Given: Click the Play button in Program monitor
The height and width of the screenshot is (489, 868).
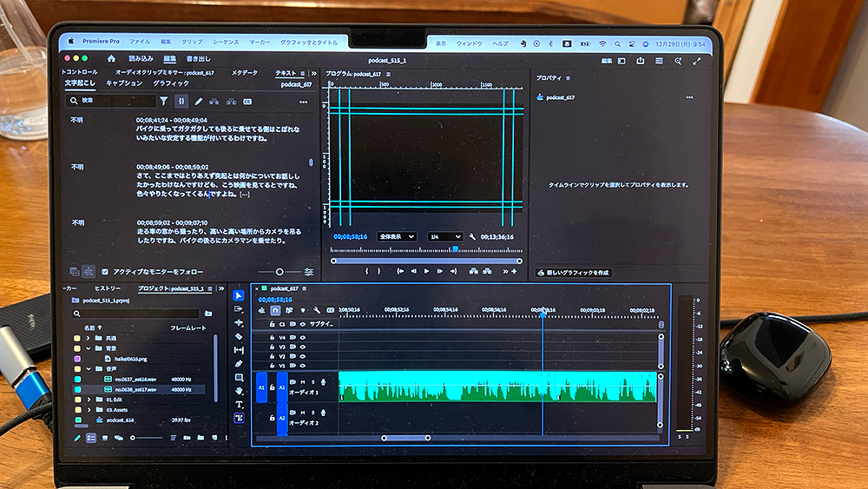Looking at the screenshot, I should tap(425, 271).
